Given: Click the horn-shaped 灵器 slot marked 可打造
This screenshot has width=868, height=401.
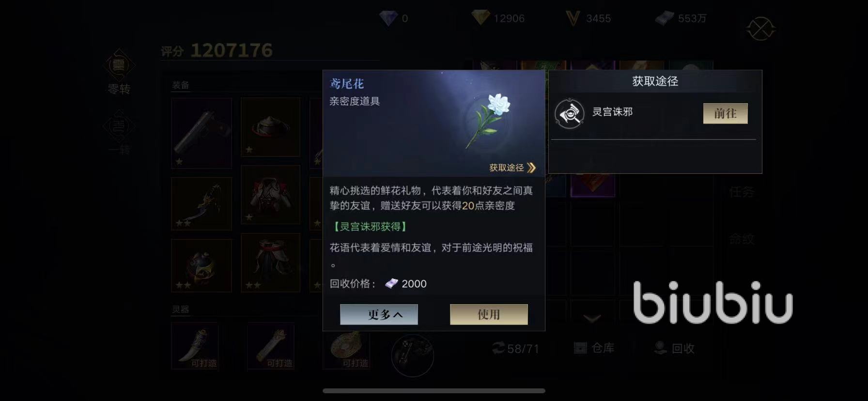Looking at the screenshot, I should pyautogui.click(x=195, y=346).
